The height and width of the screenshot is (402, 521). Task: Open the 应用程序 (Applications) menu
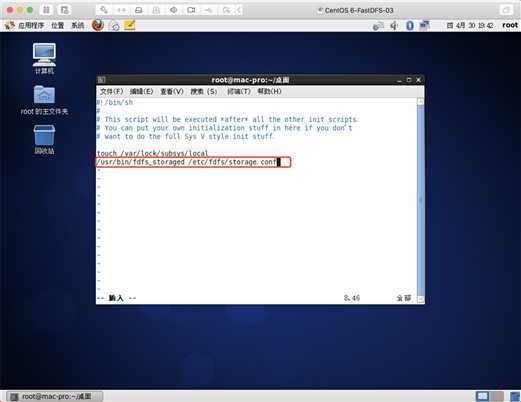[31, 25]
